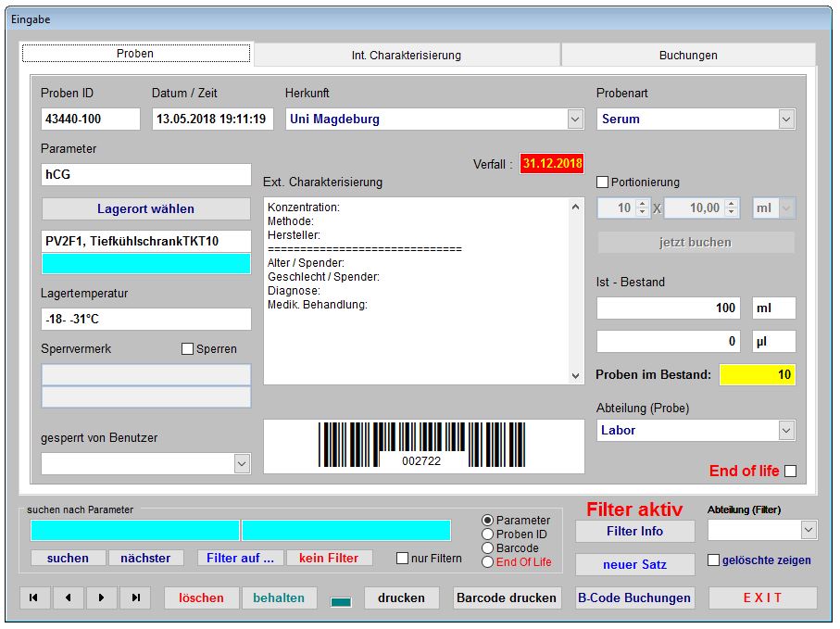The image size is (840, 629).
Task: Increase portion volume 10,00 stepper
Action: 731,204
